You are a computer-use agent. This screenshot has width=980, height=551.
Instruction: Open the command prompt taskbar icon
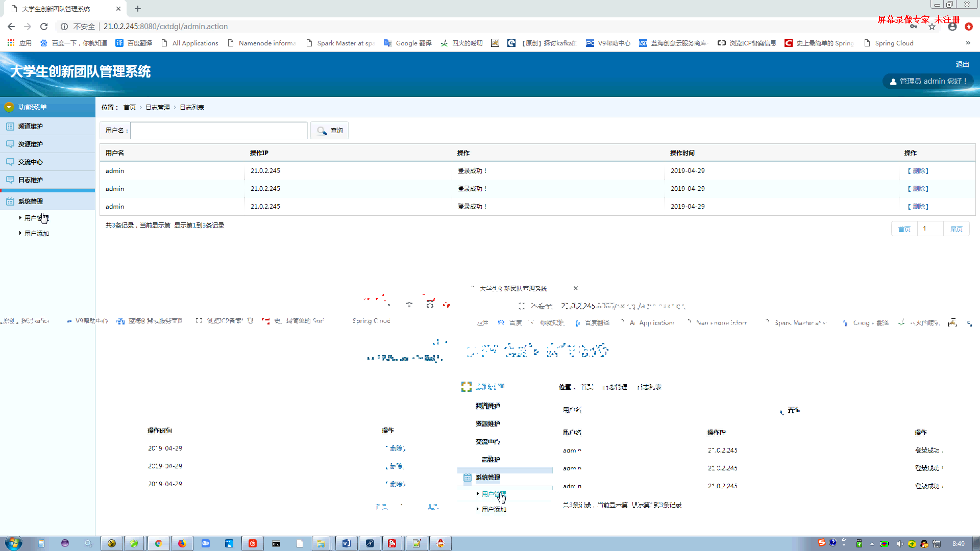[276, 543]
